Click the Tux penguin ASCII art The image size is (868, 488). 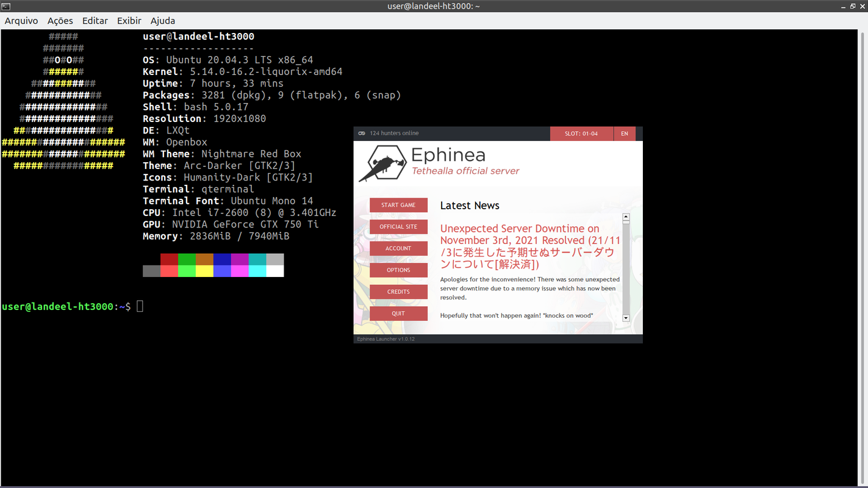click(63, 101)
